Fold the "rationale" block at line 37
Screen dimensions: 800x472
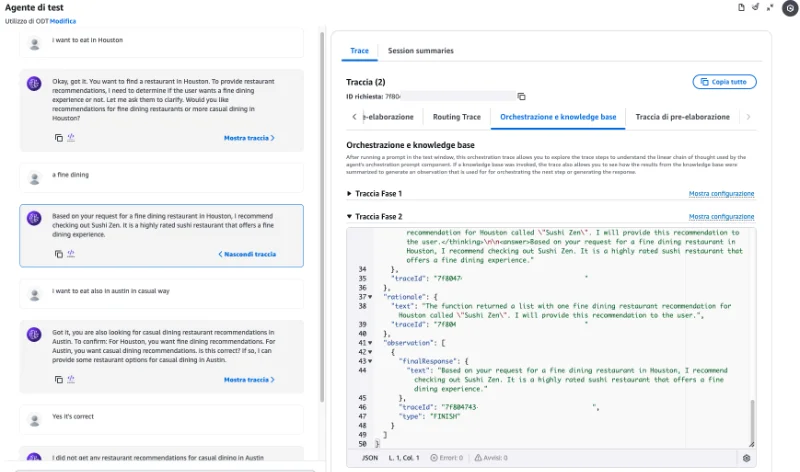370,297
